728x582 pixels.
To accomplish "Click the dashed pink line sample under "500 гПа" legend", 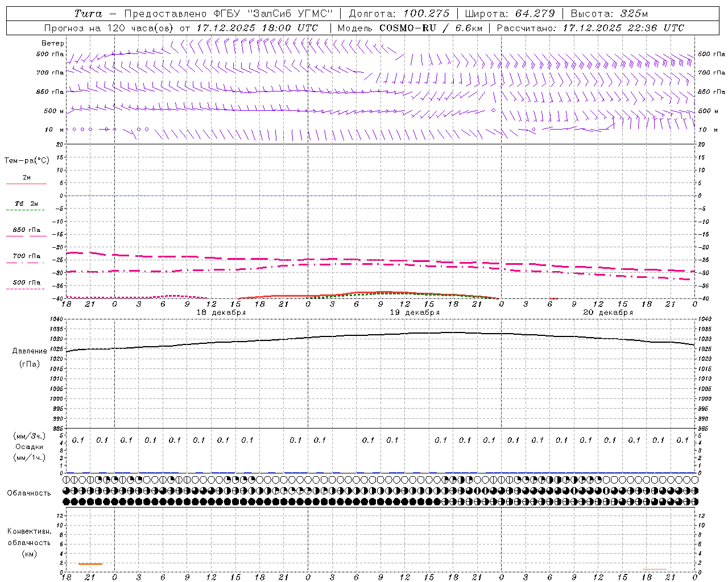I will [x=26, y=289].
